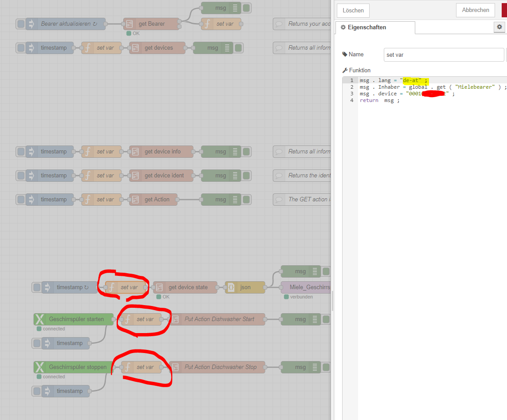The image size is (507, 420).
Task: Select the Geschirrspüler stoppen node label
Action: 78,367
